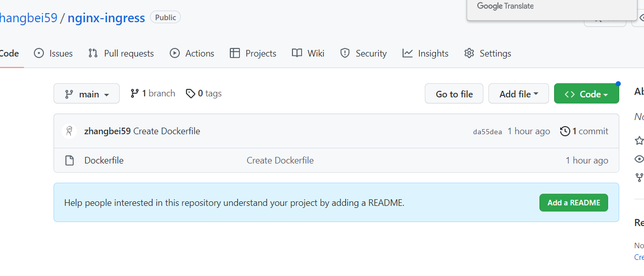Open the Dockerfile file link
This screenshot has height=276, width=644.
click(104, 160)
